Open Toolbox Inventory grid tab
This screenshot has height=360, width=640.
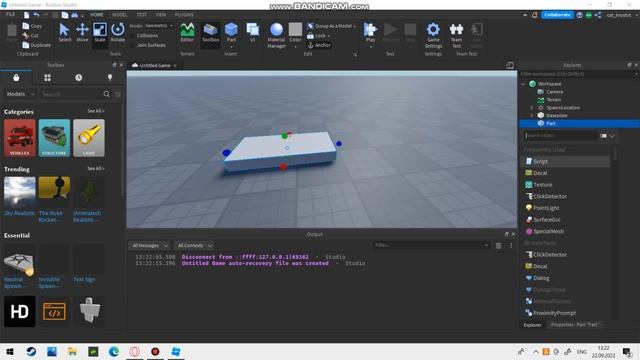tap(47, 78)
